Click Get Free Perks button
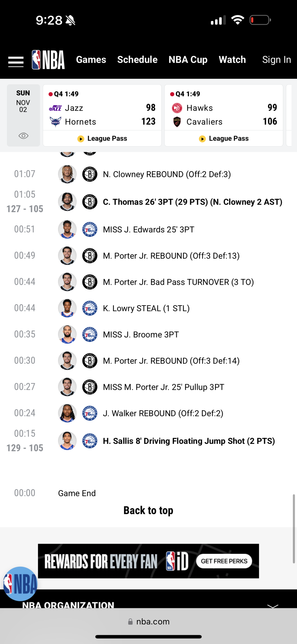This screenshot has width=297, height=644. [224, 561]
